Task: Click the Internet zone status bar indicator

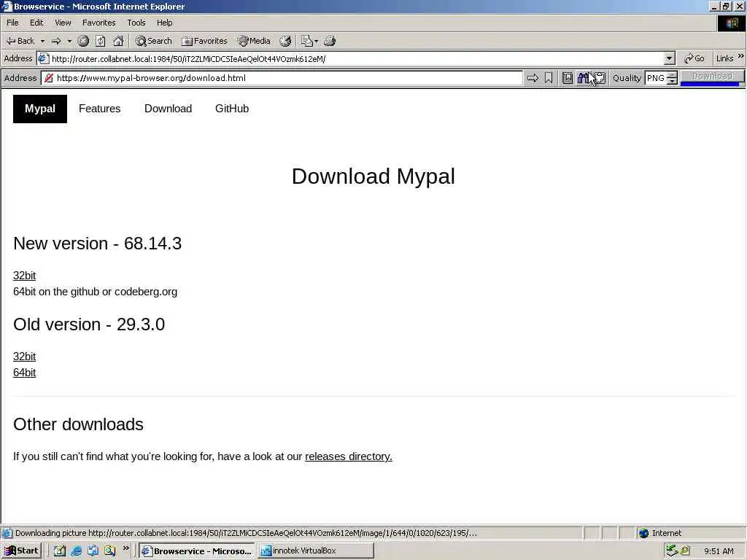Action: point(660,533)
